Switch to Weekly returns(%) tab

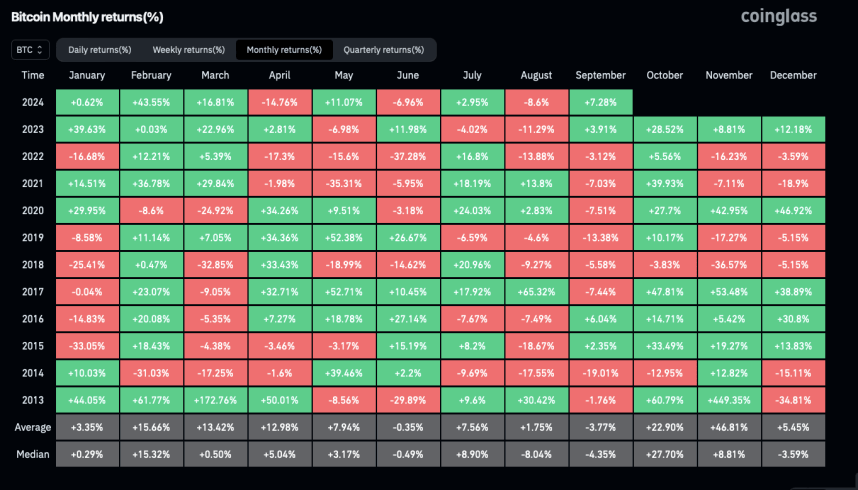coord(186,49)
